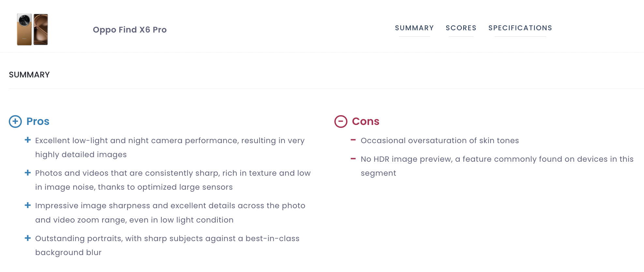
Task: Click the blue circled plus Pros icon
Action: (15, 121)
